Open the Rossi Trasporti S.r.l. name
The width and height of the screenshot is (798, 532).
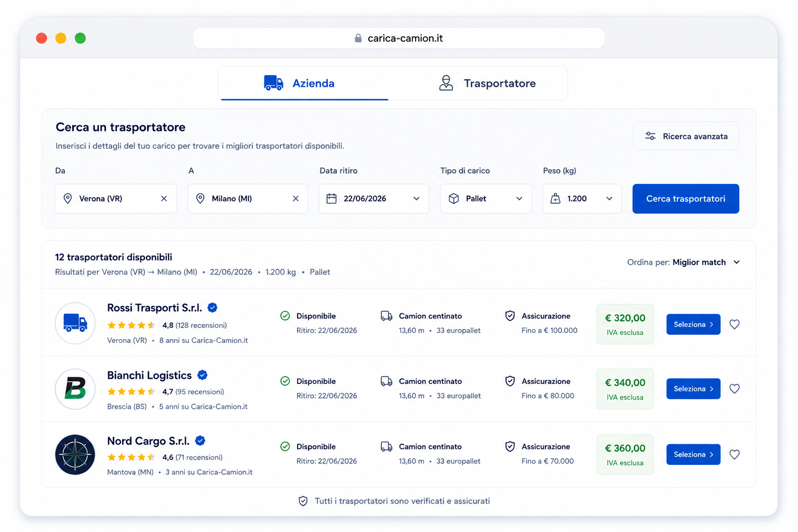(x=154, y=308)
